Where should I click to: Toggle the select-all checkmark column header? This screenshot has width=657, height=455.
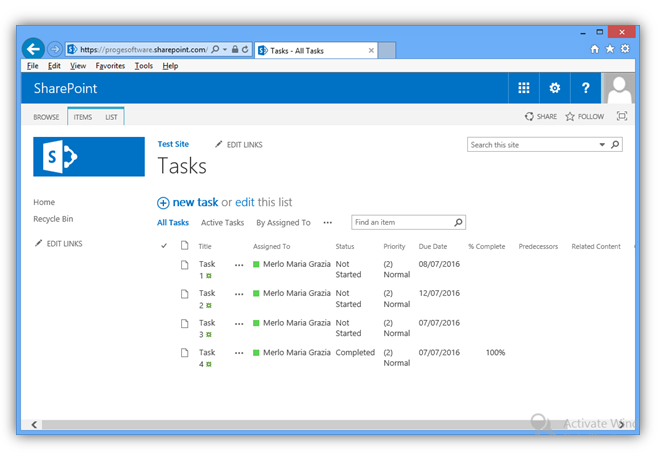[164, 246]
